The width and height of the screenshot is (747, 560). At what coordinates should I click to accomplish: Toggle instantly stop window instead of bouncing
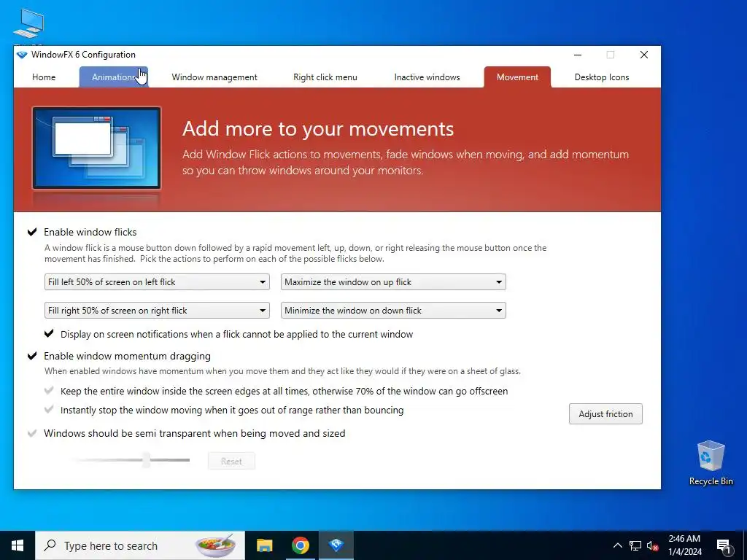click(x=49, y=410)
